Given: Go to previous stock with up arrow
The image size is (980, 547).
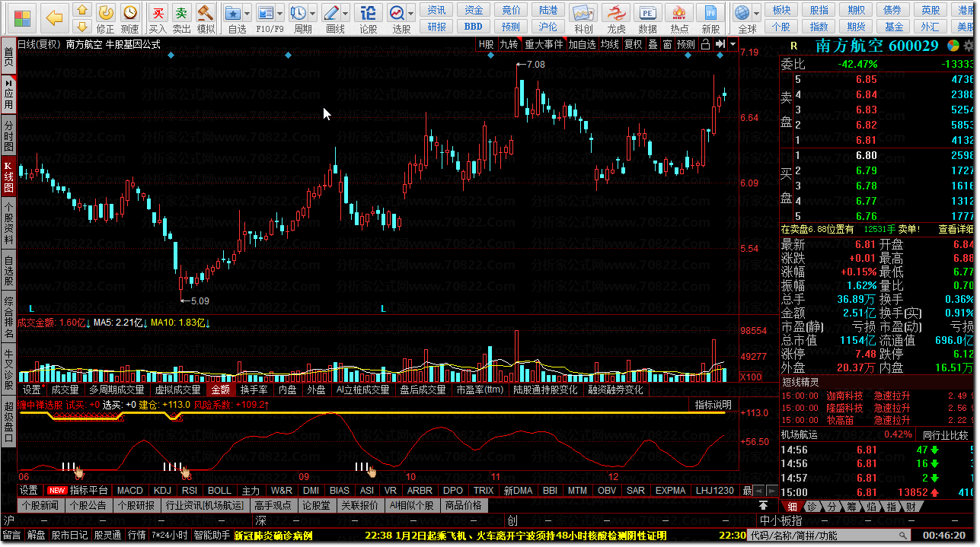Looking at the screenshot, I should tap(82, 11).
